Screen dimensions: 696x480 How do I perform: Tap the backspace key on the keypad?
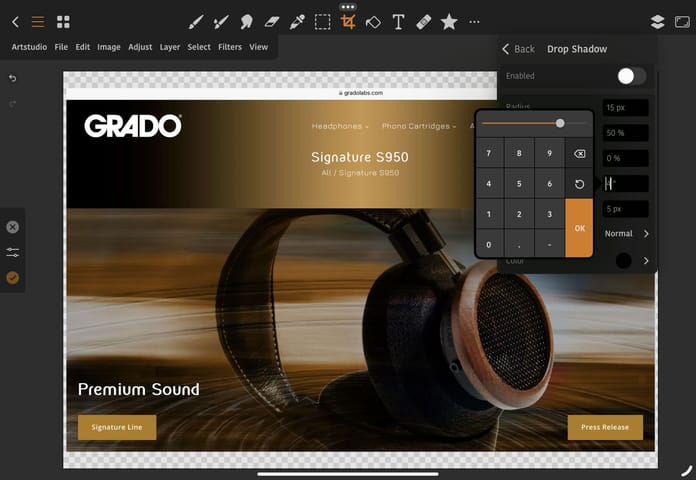point(579,154)
